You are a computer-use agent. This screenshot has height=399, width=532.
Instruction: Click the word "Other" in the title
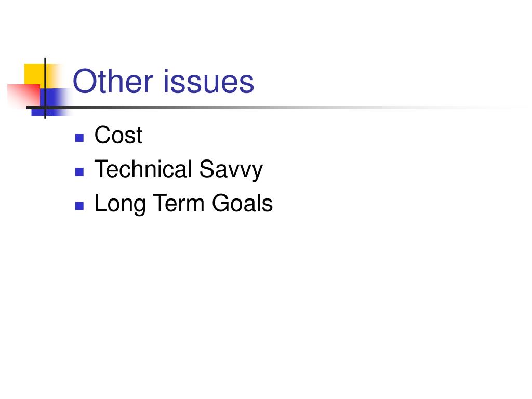pos(113,81)
